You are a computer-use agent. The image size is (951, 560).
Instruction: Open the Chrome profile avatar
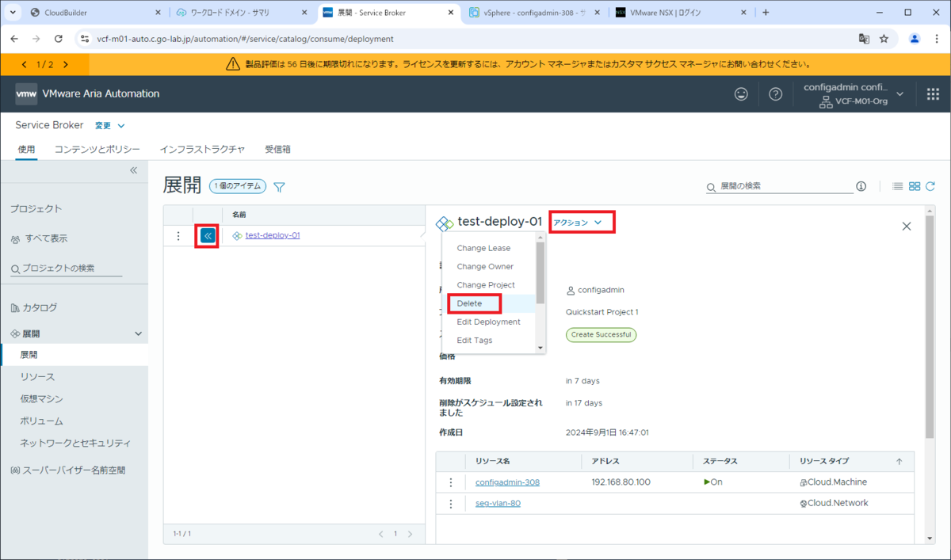point(915,38)
